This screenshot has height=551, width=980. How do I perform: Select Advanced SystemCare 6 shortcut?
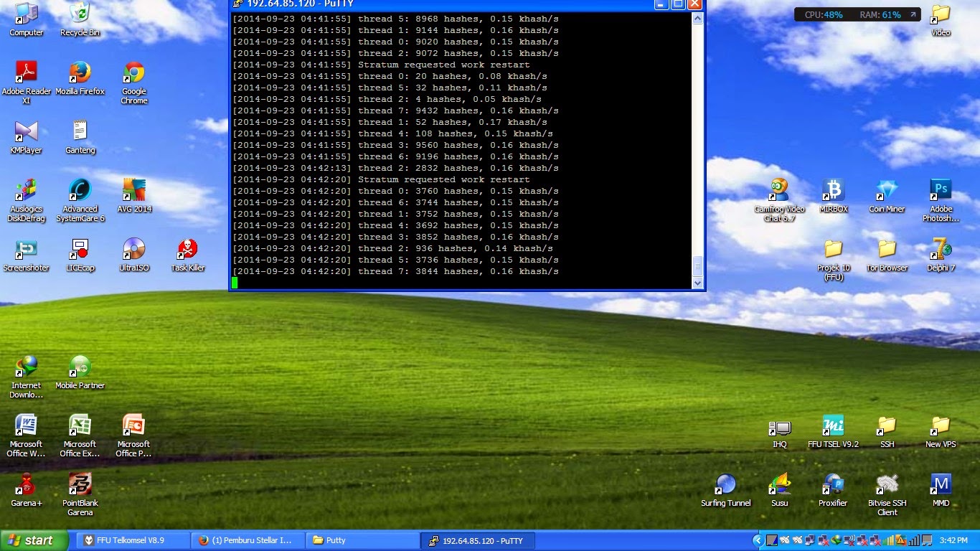click(x=80, y=200)
